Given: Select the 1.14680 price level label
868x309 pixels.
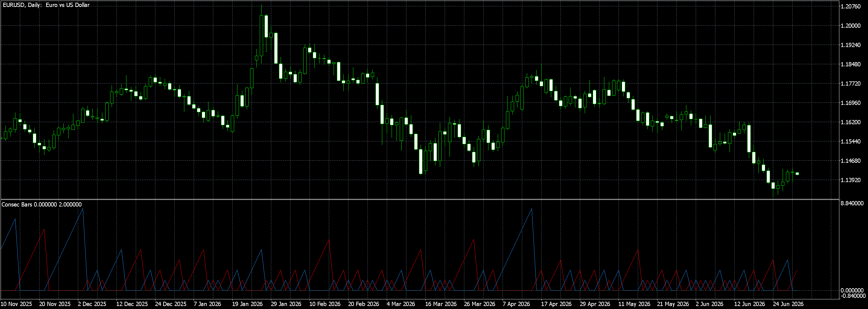Looking at the screenshot, I should [x=851, y=161].
